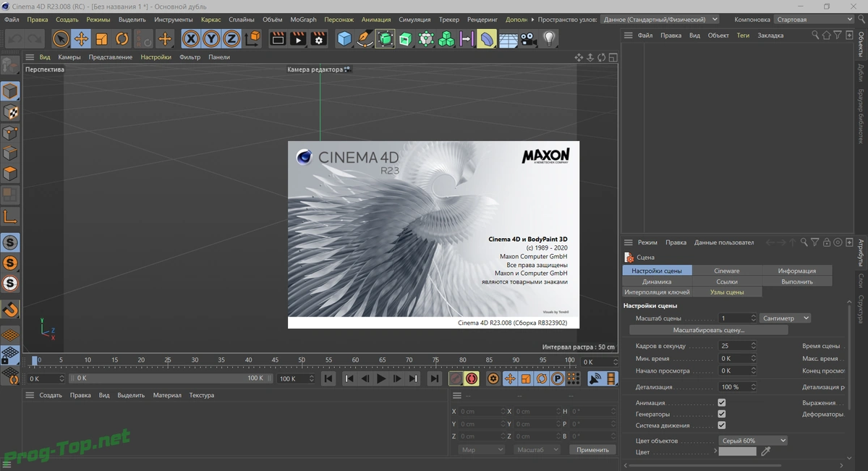Toggle Parameter P keyframe recording button
Image resolution: width=868 pixels, height=471 pixels.
click(x=558, y=378)
